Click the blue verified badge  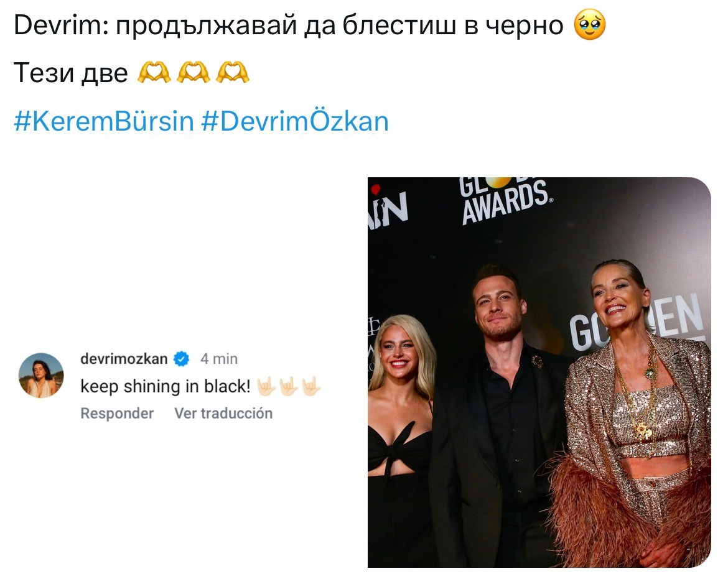click(x=181, y=359)
